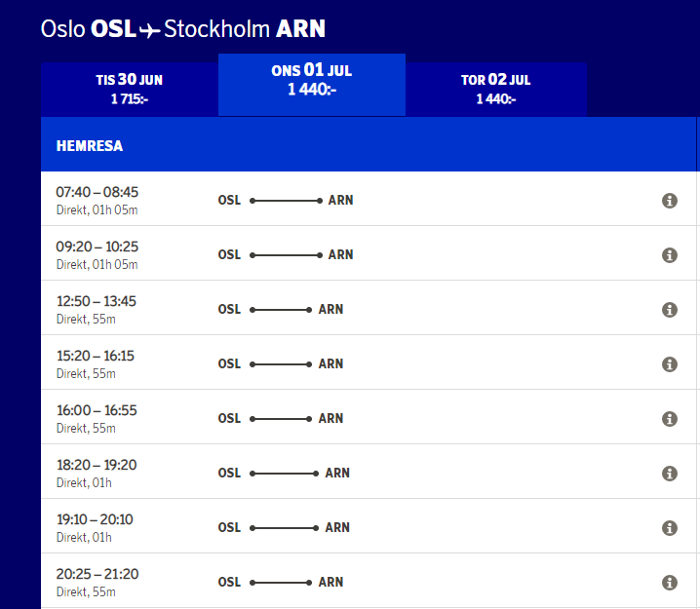Select the 16:00 – 16:55 flight row
The width and height of the screenshot is (700, 609).
pos(97,410)
